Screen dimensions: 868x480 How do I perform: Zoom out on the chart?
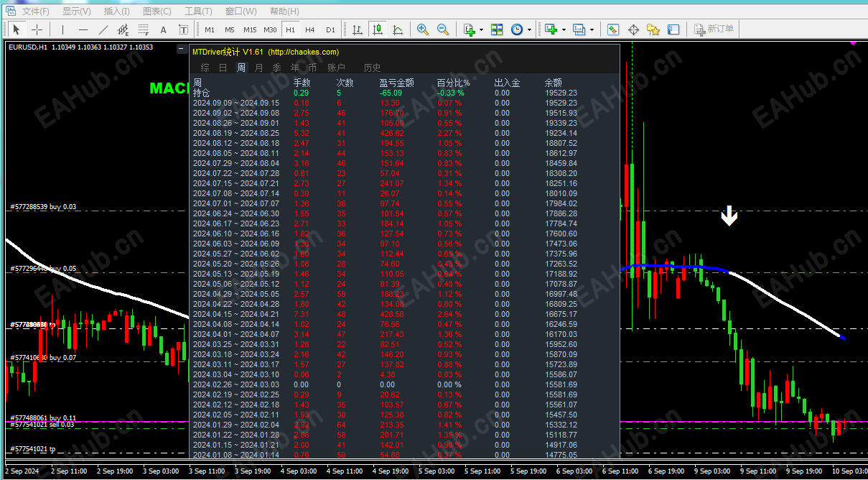click(443, 29)
